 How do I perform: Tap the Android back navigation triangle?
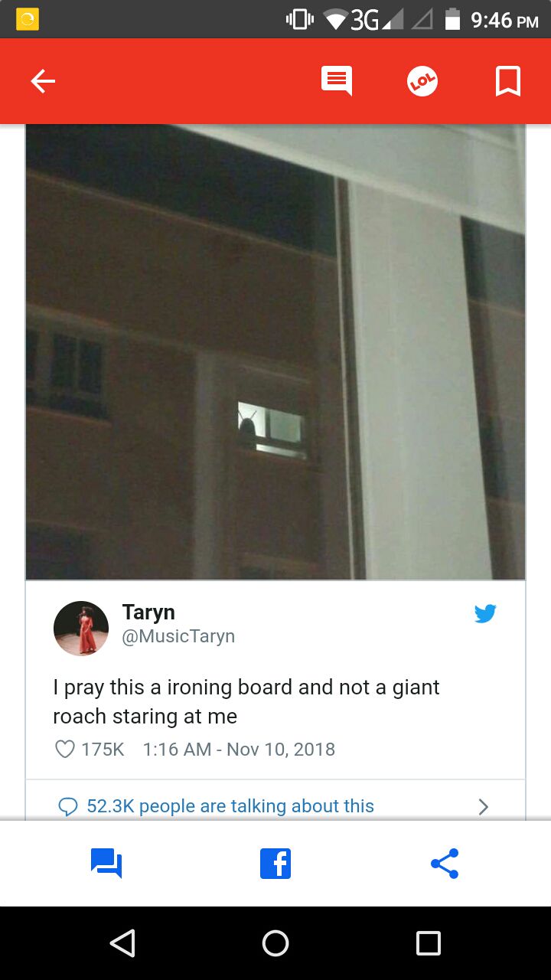coord(122,943)
